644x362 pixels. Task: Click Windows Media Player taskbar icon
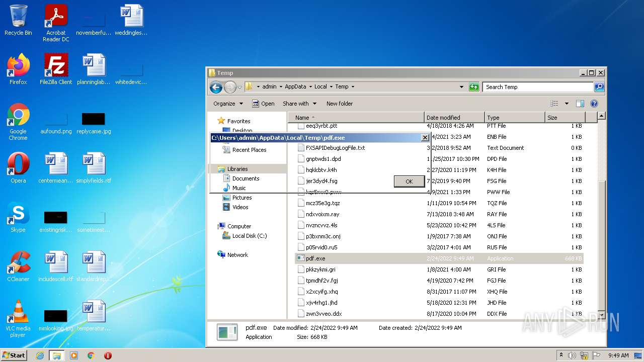click(74, 355)
